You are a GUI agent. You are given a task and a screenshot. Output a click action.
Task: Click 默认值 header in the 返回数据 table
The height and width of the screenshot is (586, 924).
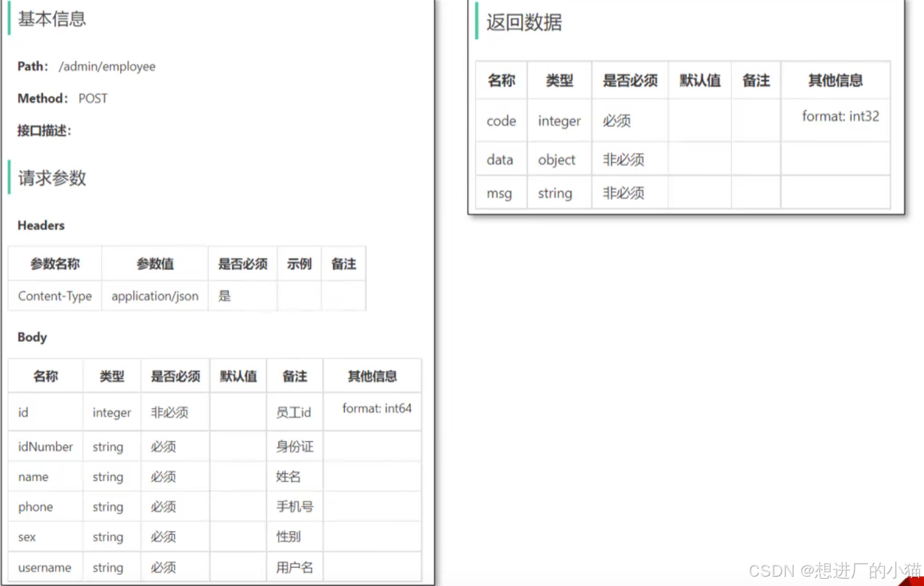(700, 81)
